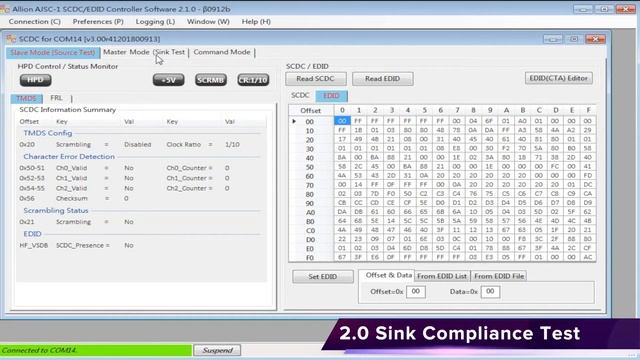Maximize the SCDC for COM14 child window
Image resolution: width=640 pixels, height=360 pixels.
(x=574, y=39)
